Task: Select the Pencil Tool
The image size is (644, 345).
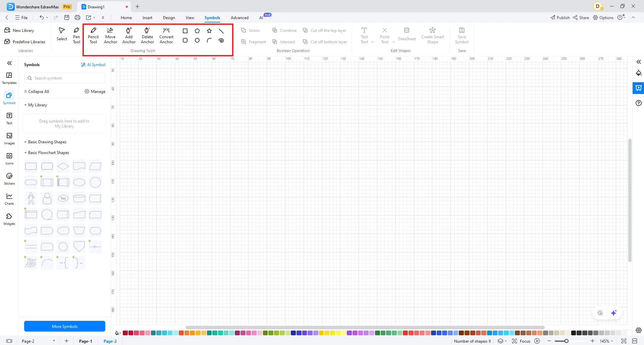Action: [x=93, y=35]
